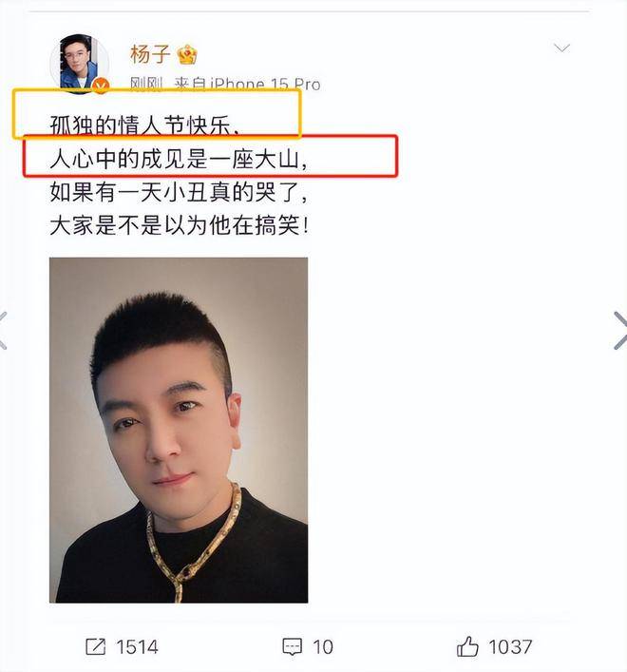627x672 pixels.
Task: Click the gold crown membership badge
Action: [x=187, y=55]
